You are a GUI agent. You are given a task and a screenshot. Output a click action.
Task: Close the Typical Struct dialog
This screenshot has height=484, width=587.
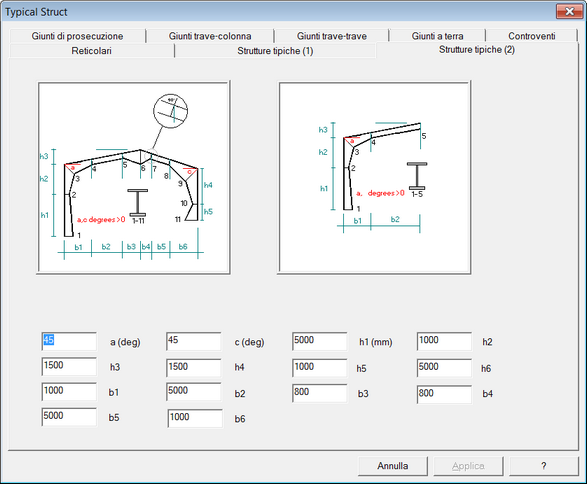click(x=569, y=11)
